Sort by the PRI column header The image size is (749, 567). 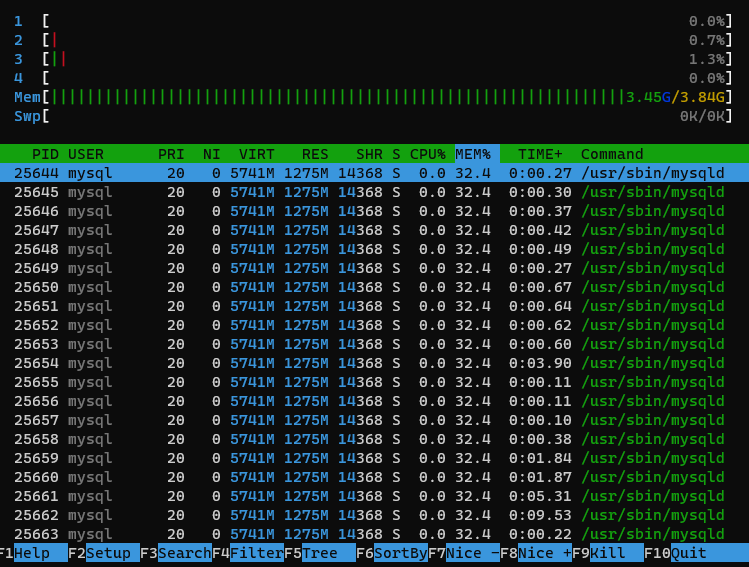171,154
